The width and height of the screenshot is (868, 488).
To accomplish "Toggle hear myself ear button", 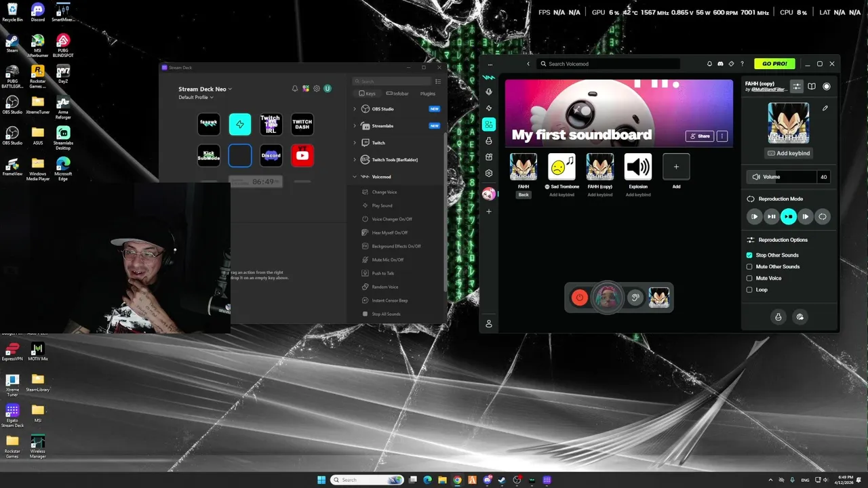I will [x=635, y=298].
